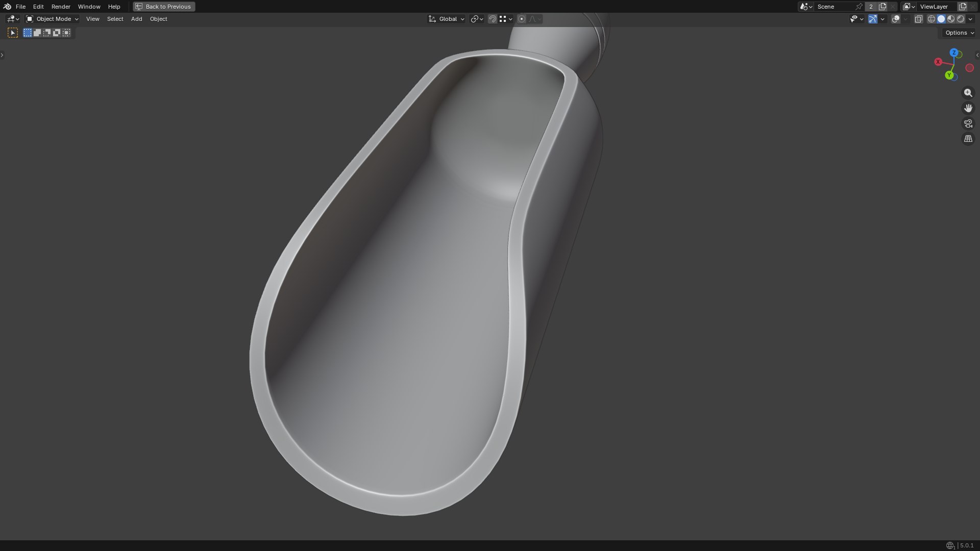Toggle camera view icon
The image size is (980, 551).
click(x=968, y=123)
